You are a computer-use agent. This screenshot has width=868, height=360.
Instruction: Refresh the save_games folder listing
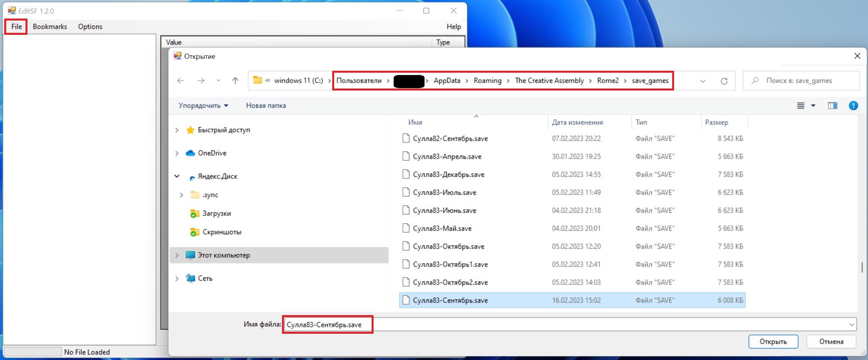point(724,81)
